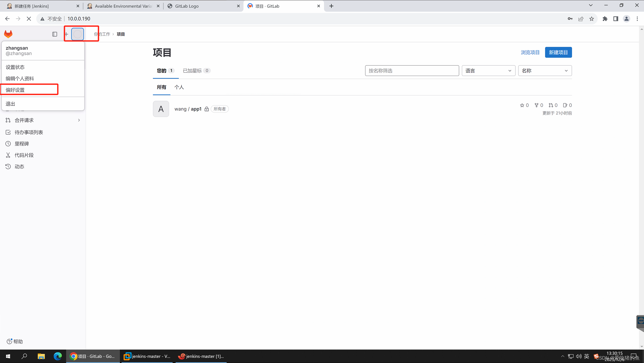The width and height of the screenshot is (644, 363).
Task: Click the activity history icon
Action: point(8,167)
